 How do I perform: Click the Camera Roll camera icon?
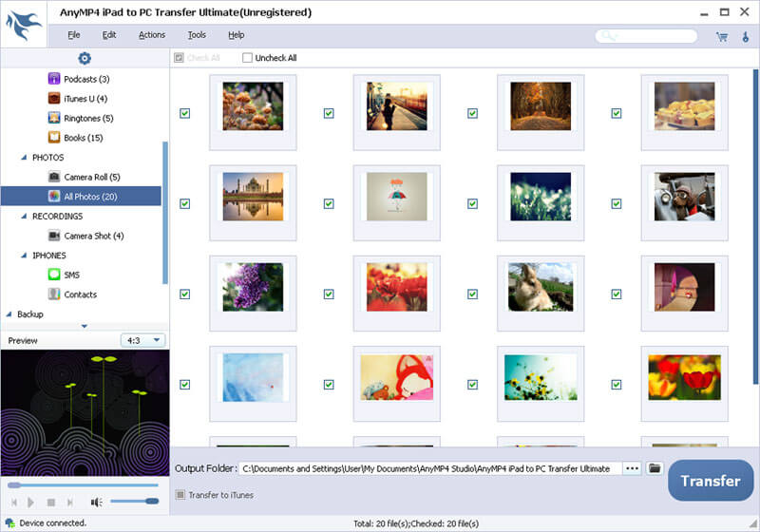(x=54, y=177)
